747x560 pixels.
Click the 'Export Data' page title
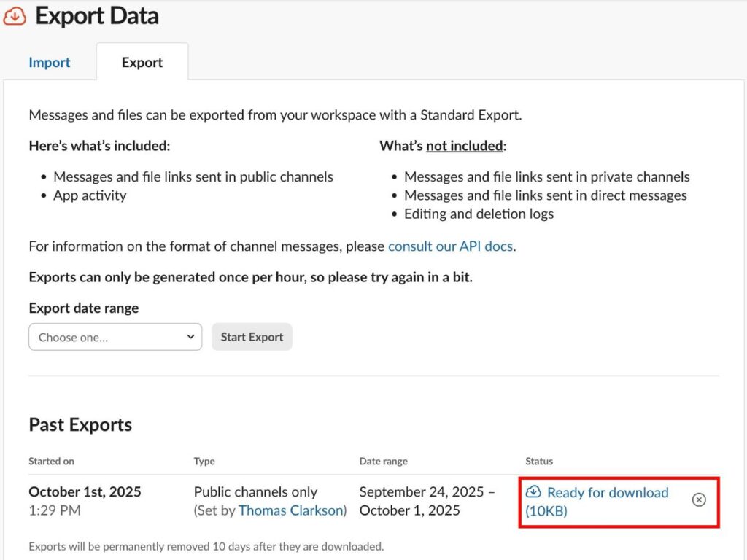[x=97, y=16]
